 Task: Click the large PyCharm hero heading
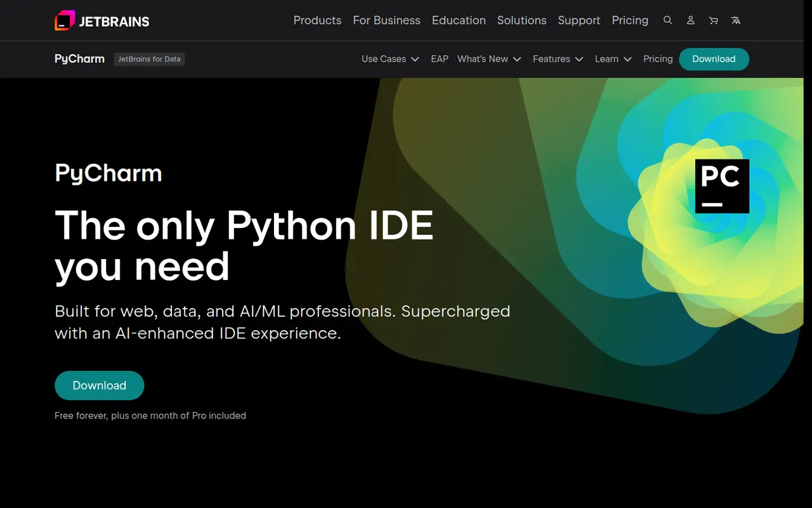(108, 173)
